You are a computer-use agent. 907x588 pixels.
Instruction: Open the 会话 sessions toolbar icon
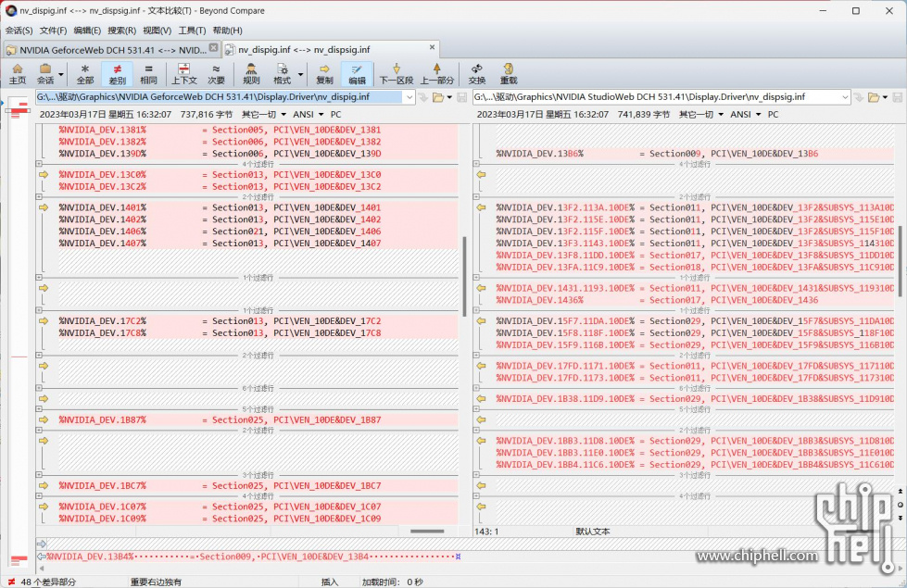(x=45, y=74)
